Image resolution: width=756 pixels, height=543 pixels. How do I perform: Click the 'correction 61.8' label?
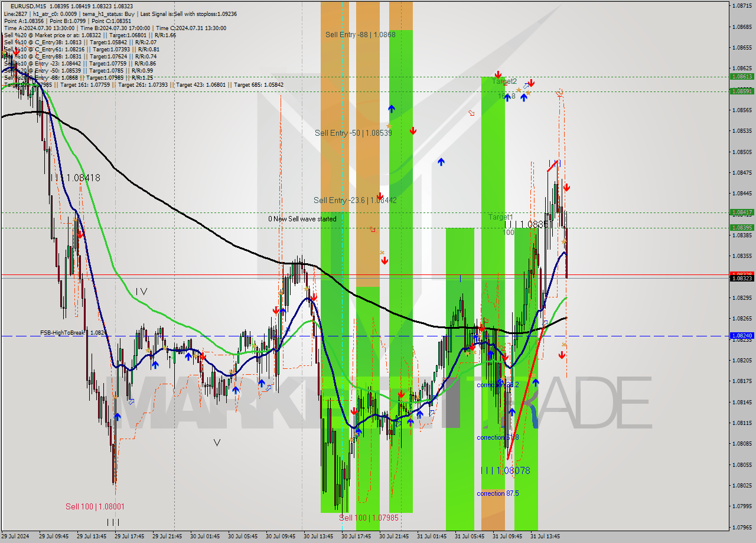coord(498,437)
